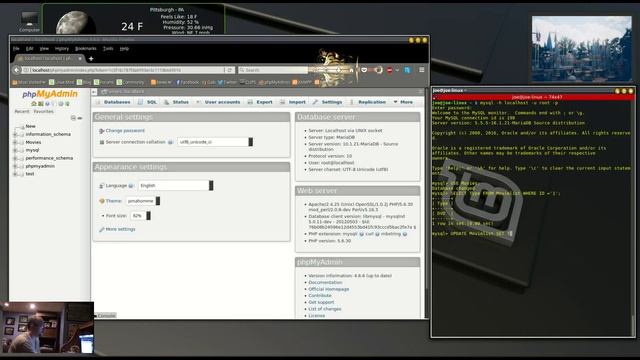Click the blue extension icon in toolbar
The image size is (640, 360).
point(407,70)
